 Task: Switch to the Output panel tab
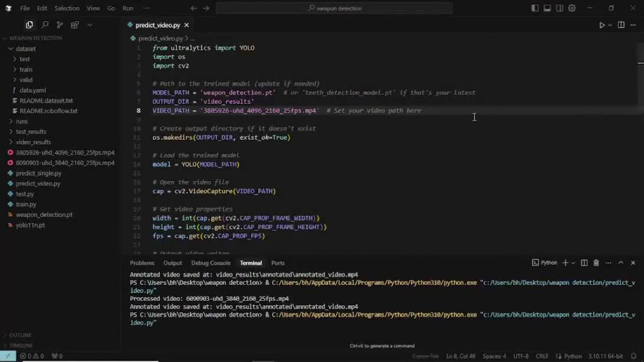(x=173, y=263)
